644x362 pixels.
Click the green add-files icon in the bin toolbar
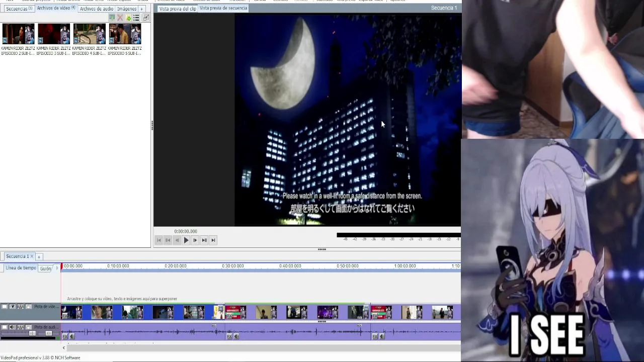point(128,18)
